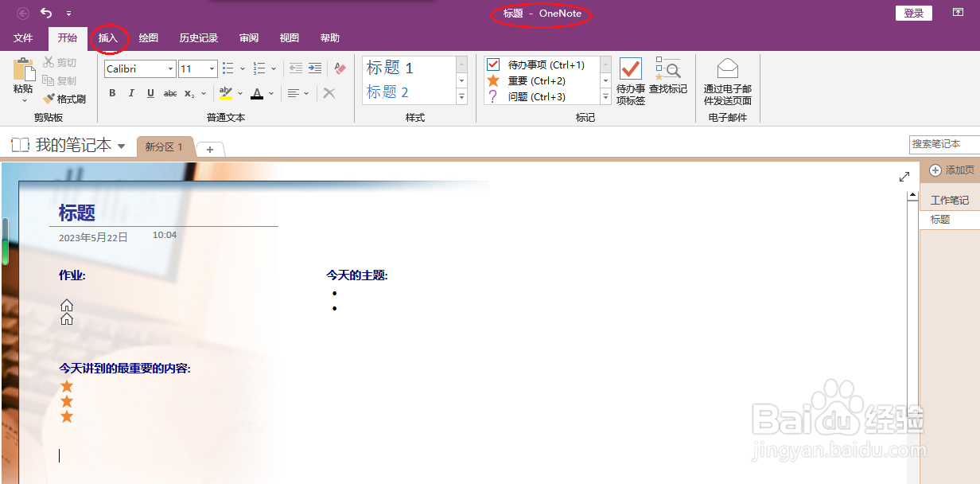The width and height of the screenshot is (980, 484).
Task: Switch to the 历史记录 (History) tab
Action: click(x=199, y=38)
